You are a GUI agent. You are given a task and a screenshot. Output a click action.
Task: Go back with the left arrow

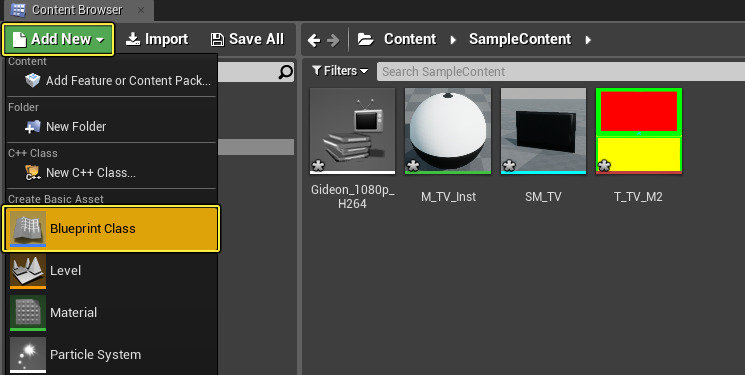coord(314,40)
